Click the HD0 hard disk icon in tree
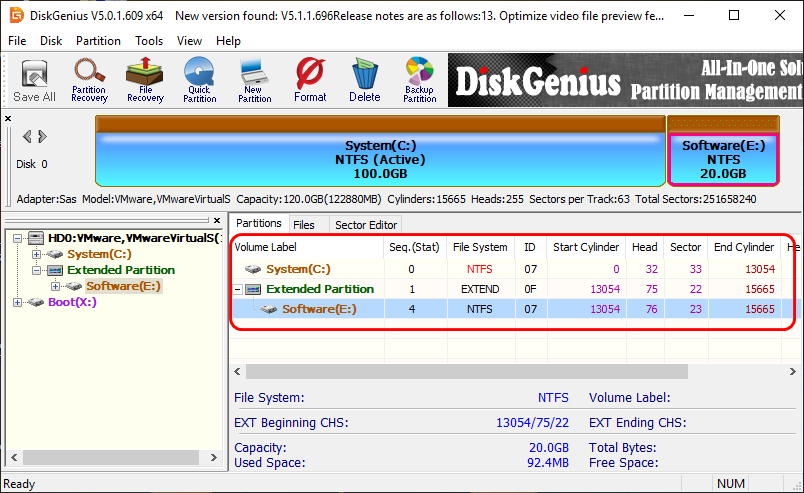 (36, 238)
